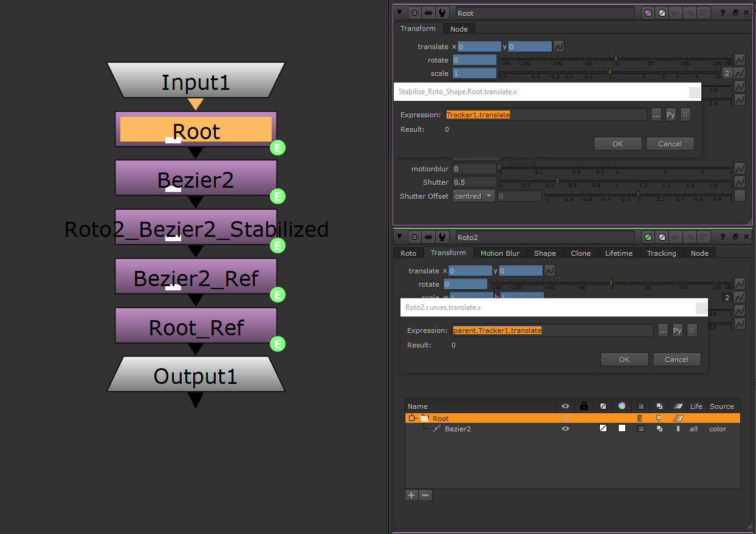Click the white color swatch for Bezier2

(x=622, y=429)
